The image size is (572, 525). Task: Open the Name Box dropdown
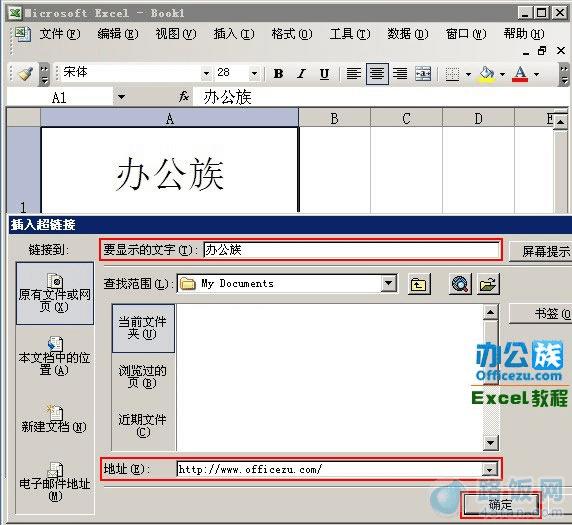121,97
